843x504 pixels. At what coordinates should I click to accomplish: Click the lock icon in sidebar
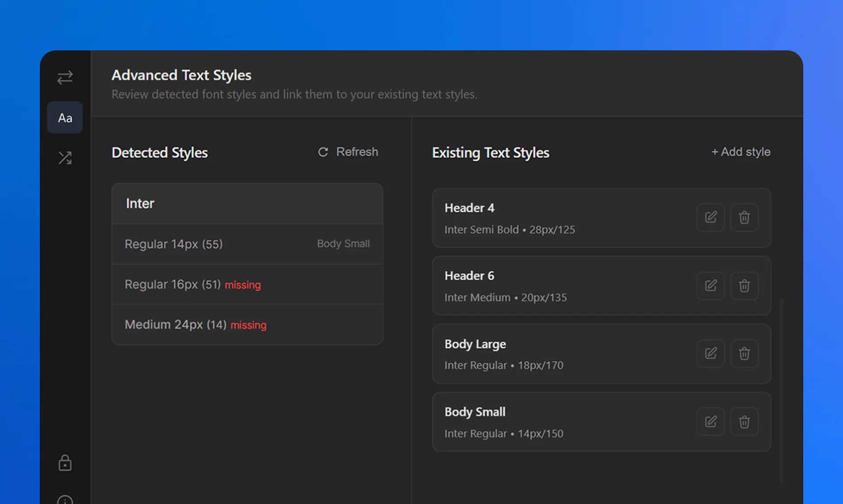point(65,463)
